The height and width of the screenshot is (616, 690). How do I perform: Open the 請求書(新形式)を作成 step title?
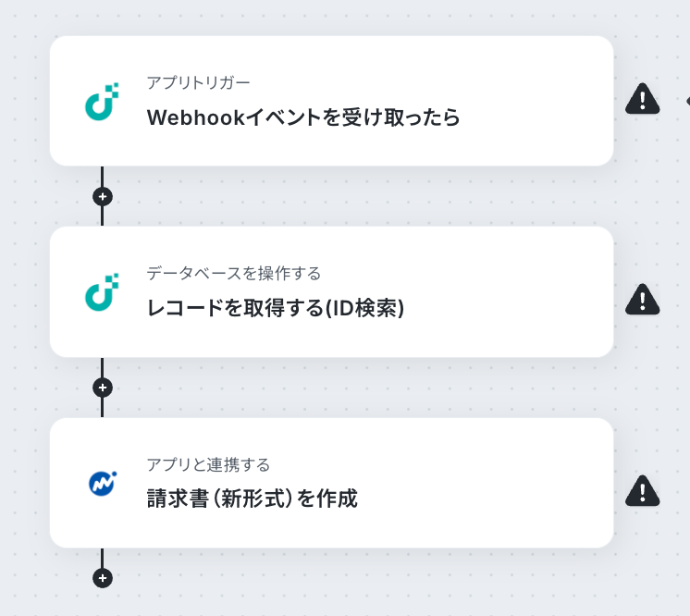click(253, 499)
